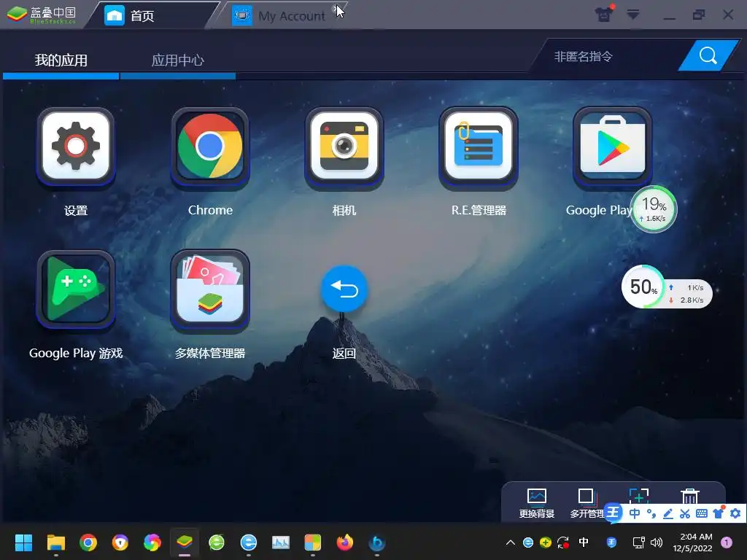Screen dimensions: 747x560
Task: Open the Windows Start menu
Action: tap(23, 542)
